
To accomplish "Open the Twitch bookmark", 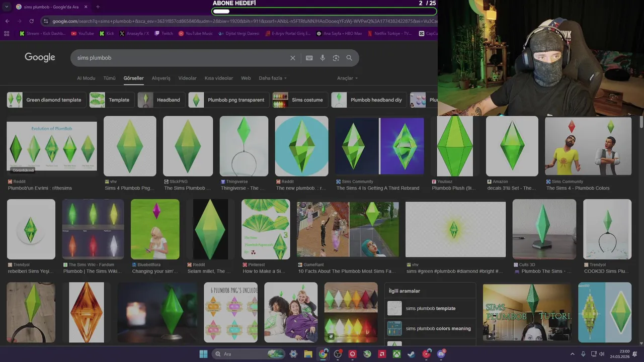I will pyautogui.click(x=164, y=34).
